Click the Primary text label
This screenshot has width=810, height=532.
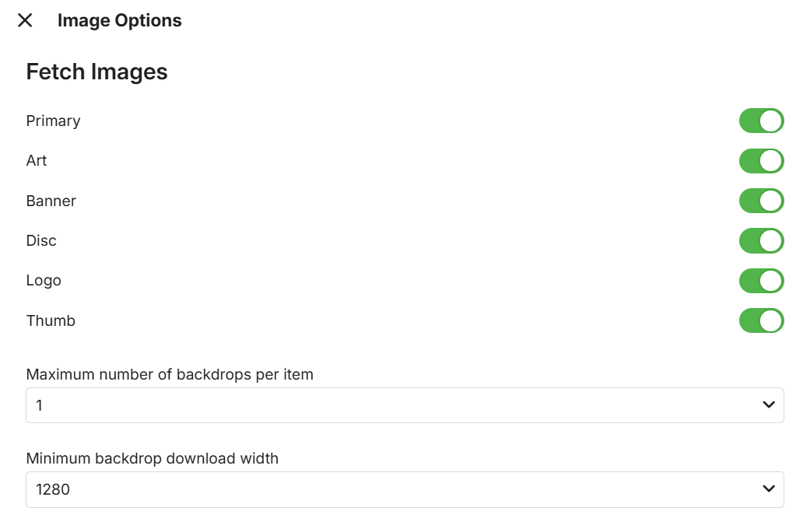[x=53, y=121]
